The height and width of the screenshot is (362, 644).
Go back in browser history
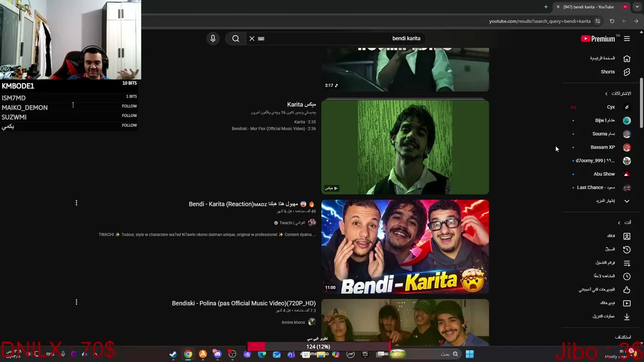[636, 21]
